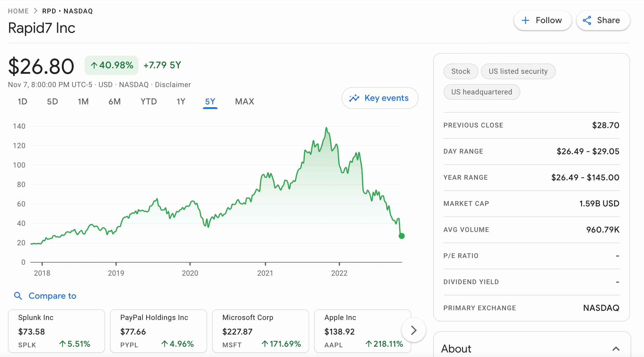
Task: Click the green up-arrow beside 40.98%
Action: [94, 65]
